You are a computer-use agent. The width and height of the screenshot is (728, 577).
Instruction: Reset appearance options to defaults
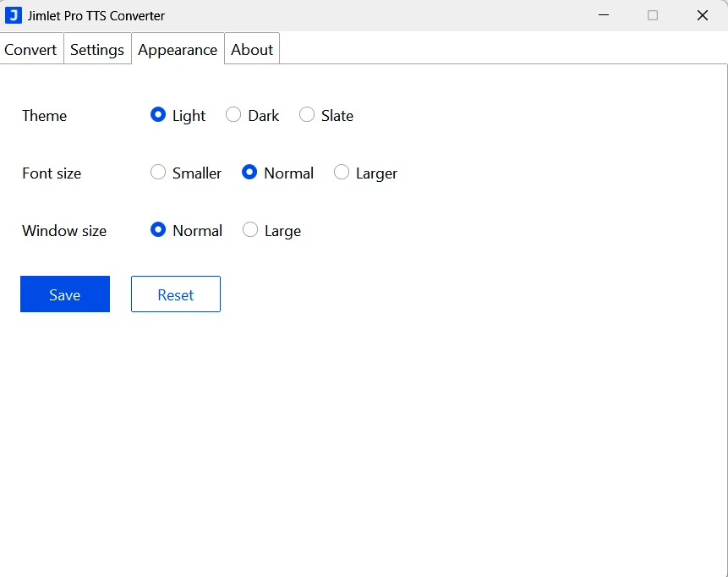click(x=175, y=294)
